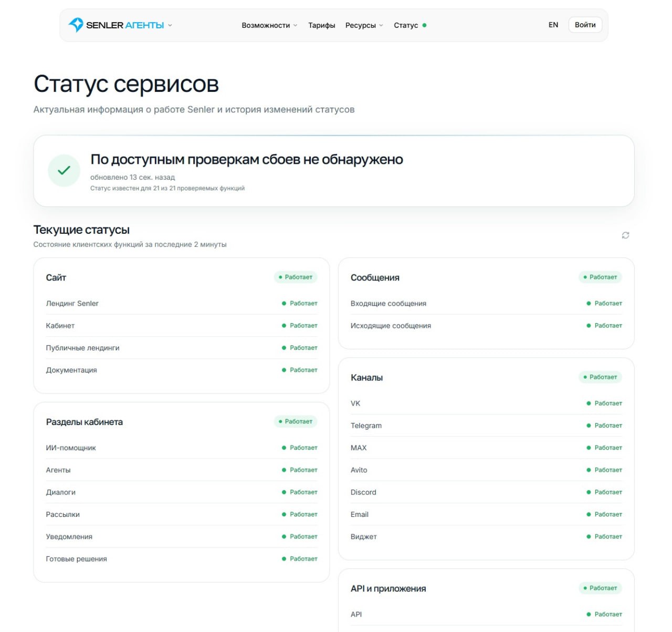Screen dimensions: 672x632
Task: Click the "Публичные лендинги" row label
Action: (82, 348)
